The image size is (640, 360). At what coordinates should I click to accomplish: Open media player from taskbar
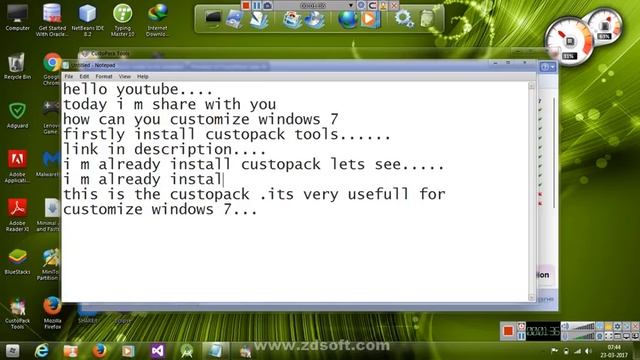[x=128, y=351]
